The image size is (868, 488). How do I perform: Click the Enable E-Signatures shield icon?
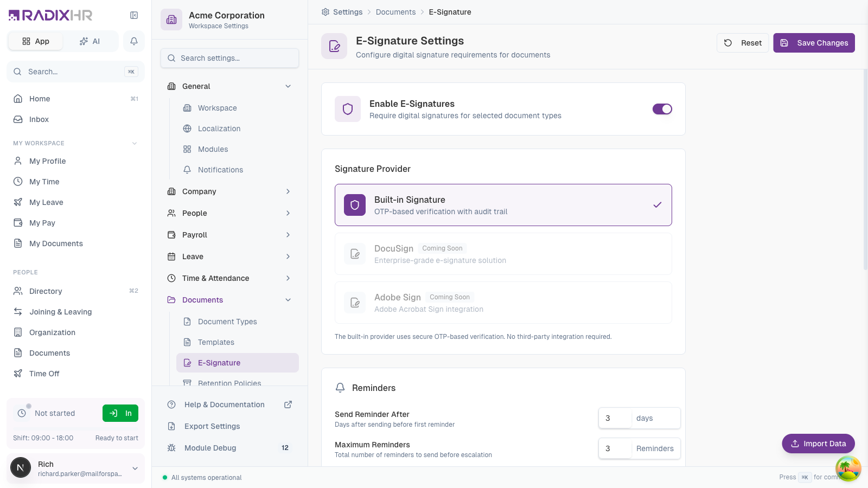pyautogui.click(x=348, y=109)
